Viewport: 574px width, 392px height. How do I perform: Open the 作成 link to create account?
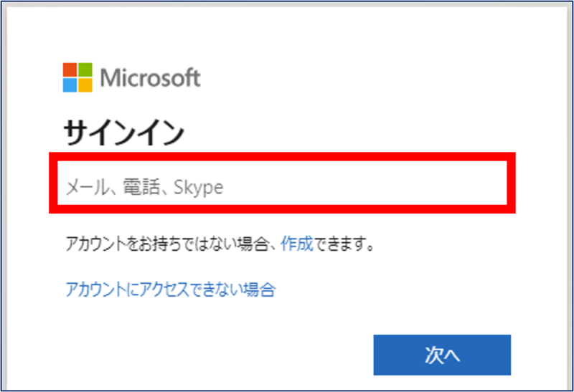[x=297, y=244]
